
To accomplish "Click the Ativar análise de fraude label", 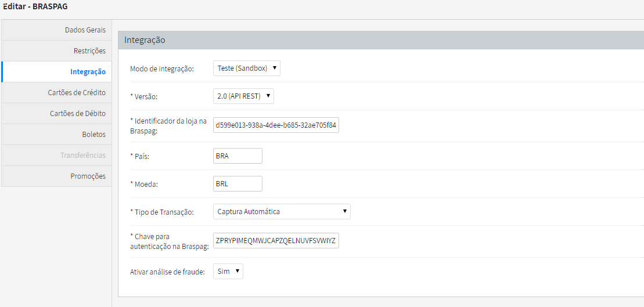I will (167, 272).
